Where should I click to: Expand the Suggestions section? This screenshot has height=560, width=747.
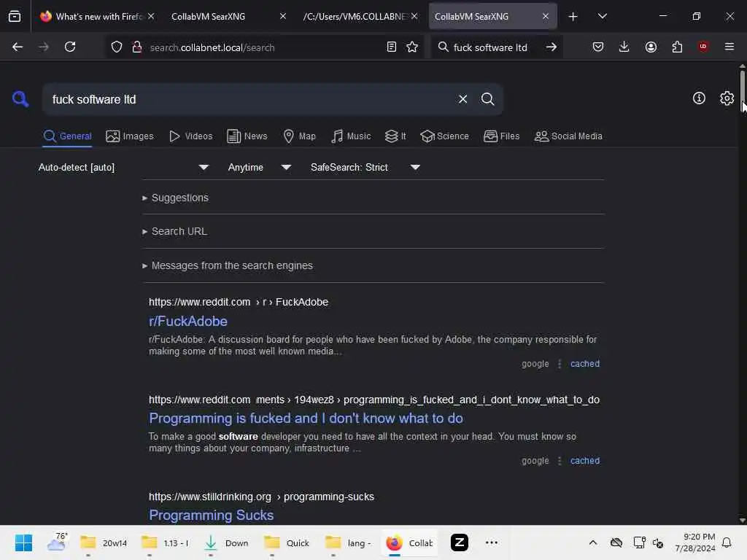point(175,198)
